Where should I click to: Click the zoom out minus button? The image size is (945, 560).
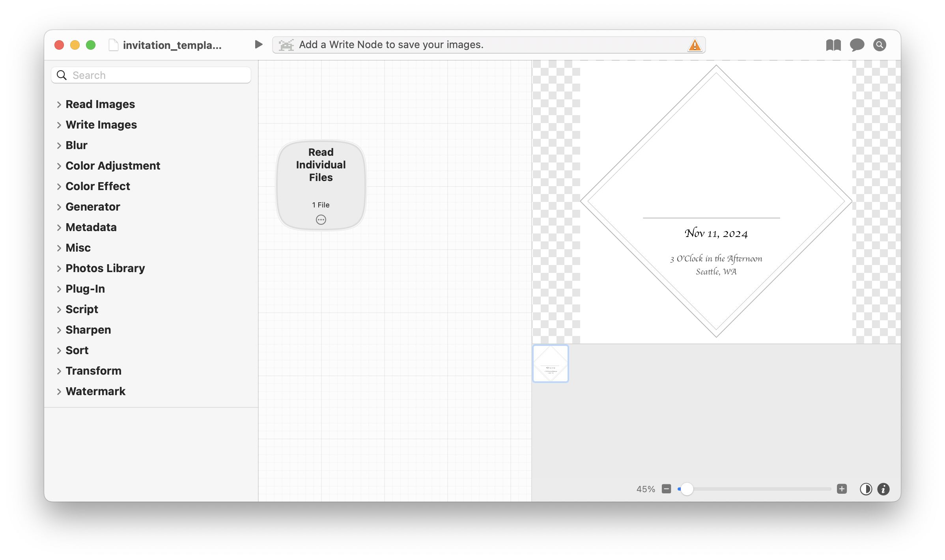click(x=667, y=489)
